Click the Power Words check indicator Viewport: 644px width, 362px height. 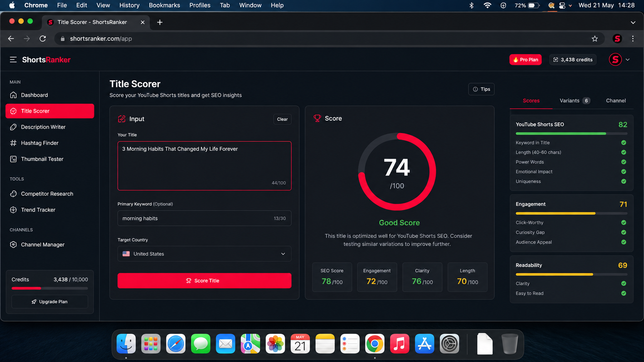624,162
